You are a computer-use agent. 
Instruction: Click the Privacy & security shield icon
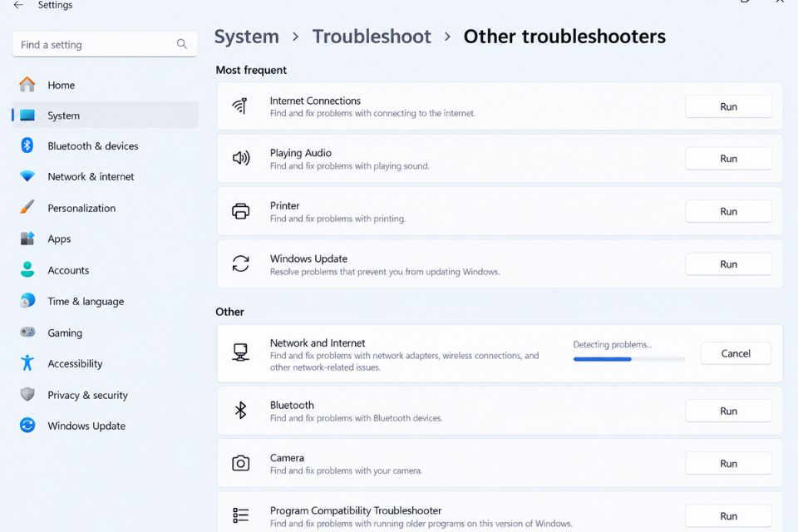pos(27,394)
